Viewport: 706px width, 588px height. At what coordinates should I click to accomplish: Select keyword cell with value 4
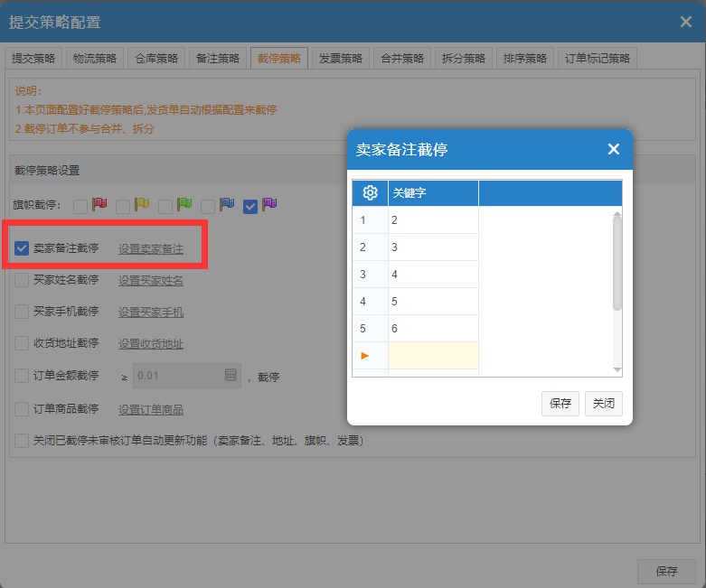pyautogui.click(x=433, y=274)
